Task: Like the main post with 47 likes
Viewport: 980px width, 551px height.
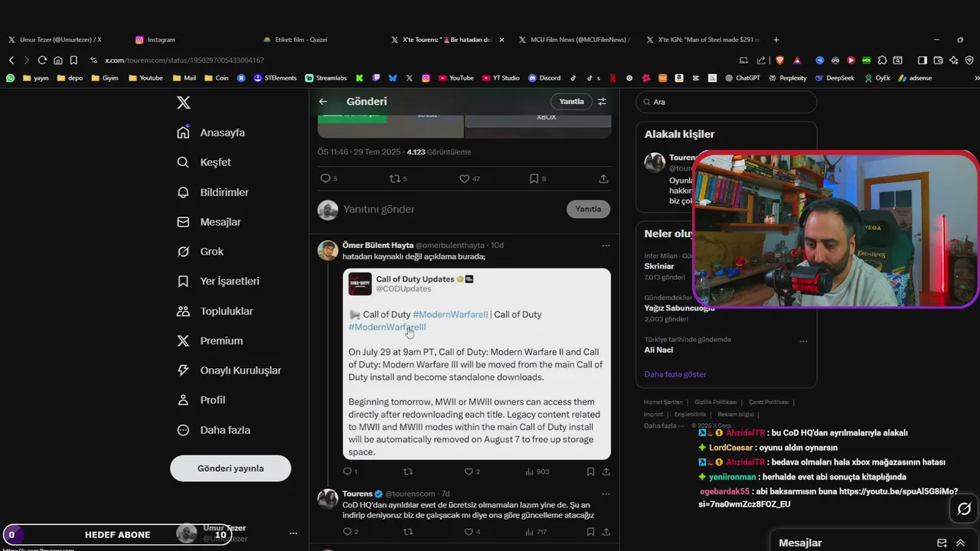Action: point(469,178)
